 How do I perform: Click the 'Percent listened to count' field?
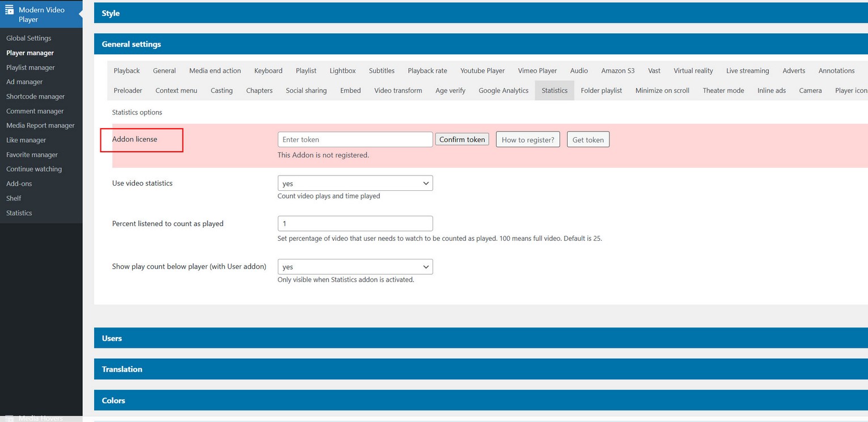click(x=355, y=224)
